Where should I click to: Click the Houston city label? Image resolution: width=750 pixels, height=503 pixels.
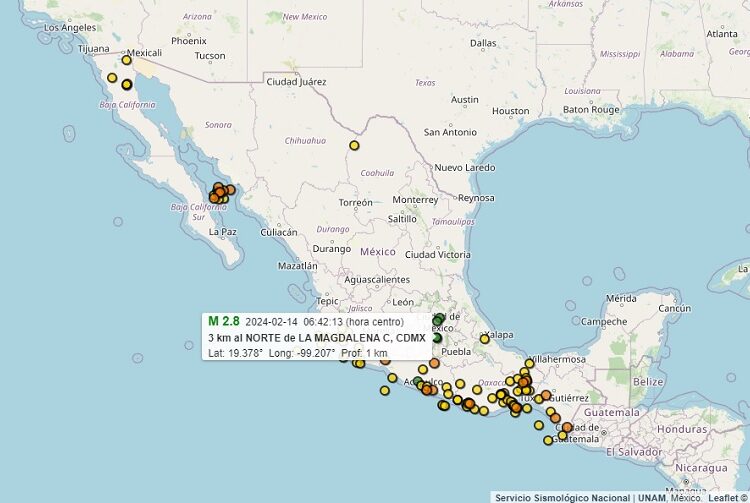(x=510, y=111)
